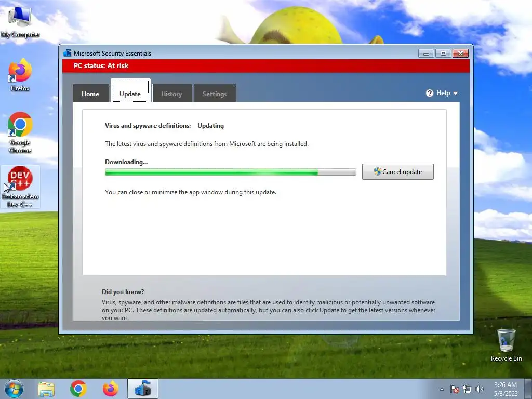Open the volume speaker tray icon
Image resolution: width=532 pixels, height=399 pixels.
coord(479,389)
